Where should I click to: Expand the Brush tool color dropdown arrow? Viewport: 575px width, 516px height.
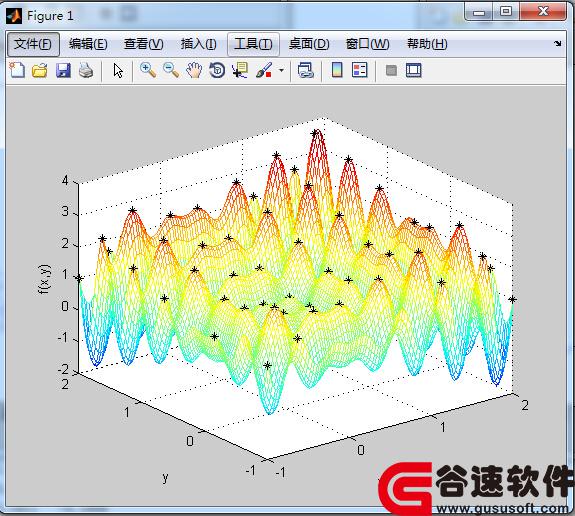(x=281, y=70)
